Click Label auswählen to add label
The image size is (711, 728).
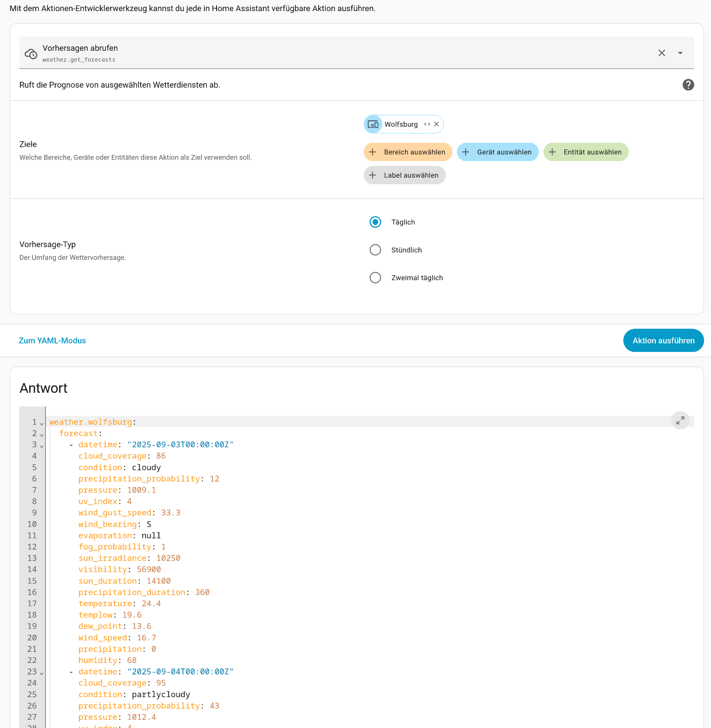pos(404,175)
